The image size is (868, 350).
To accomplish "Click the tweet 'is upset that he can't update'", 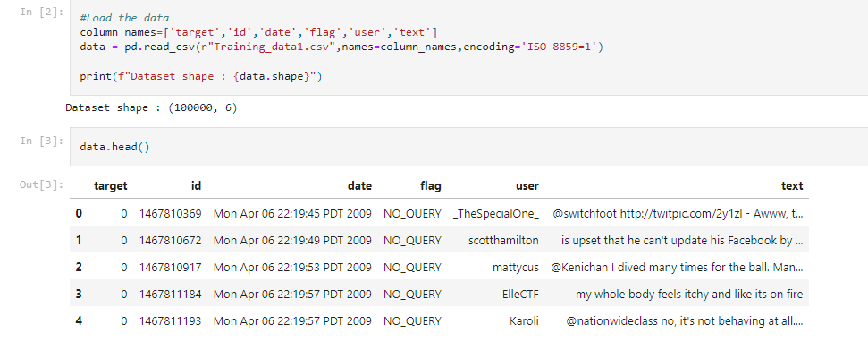I will [683, 241].
